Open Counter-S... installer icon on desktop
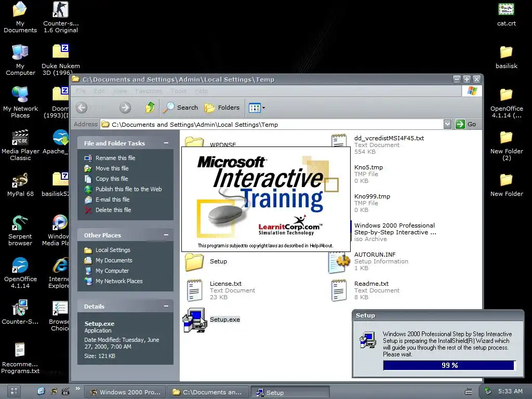Image resolution: width=532 pixels, height=399 pixels. (x=20, y=312)
